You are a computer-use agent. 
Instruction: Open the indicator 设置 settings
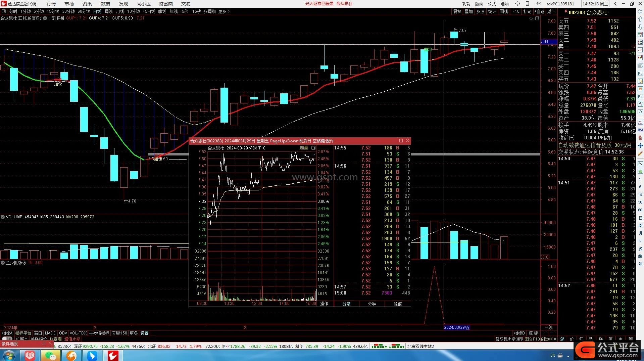144,333
